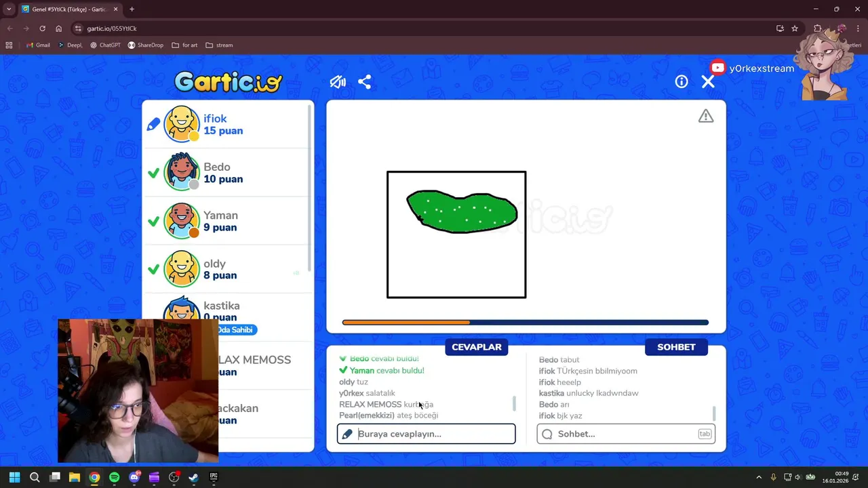Click the player name kastika
The width and height of the screenshot is (868, 488).
coord(221,306)
